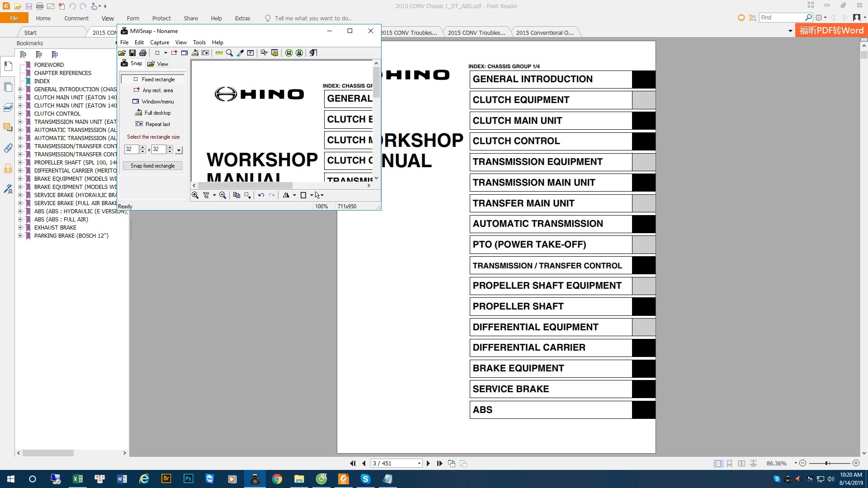Toggle auto-save green circle icon

(x=289, y=53)
